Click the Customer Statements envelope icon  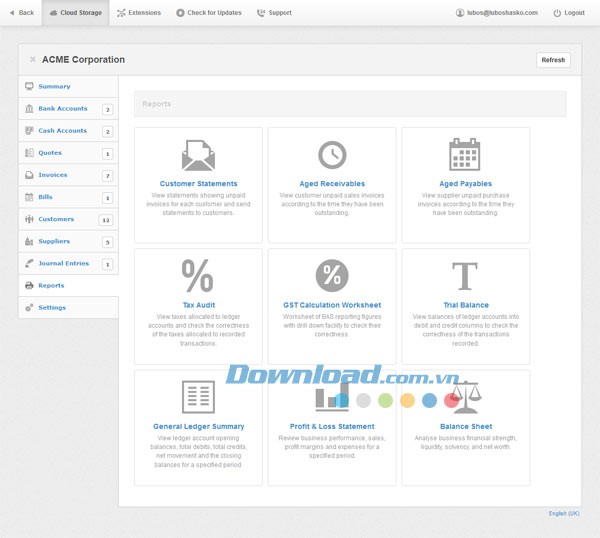point(198,155)
